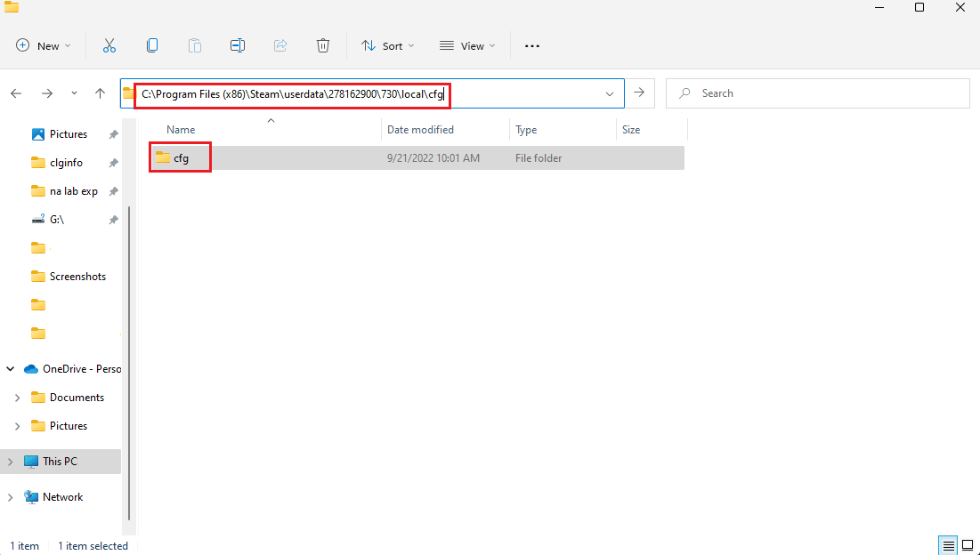Expand the This PC tree node
Image resolution: width=980 pixels, height=555 pixels.
[x=11, y=462]
